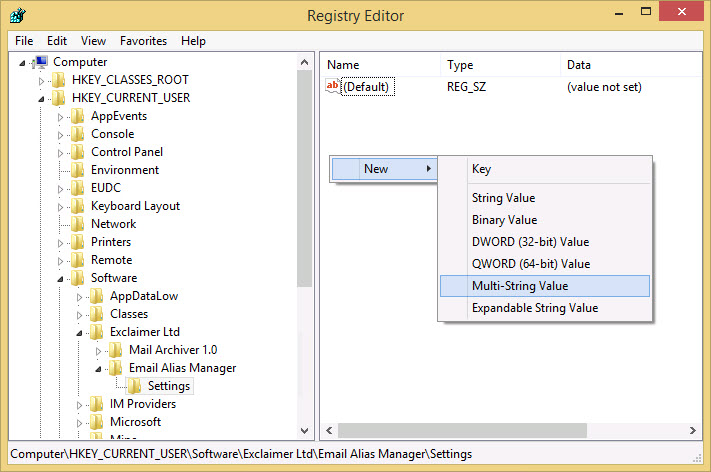Image resolution: width=711 pixels, height=472 pixels.
Task: Click the Console folder icon
Action: [78, 134]
